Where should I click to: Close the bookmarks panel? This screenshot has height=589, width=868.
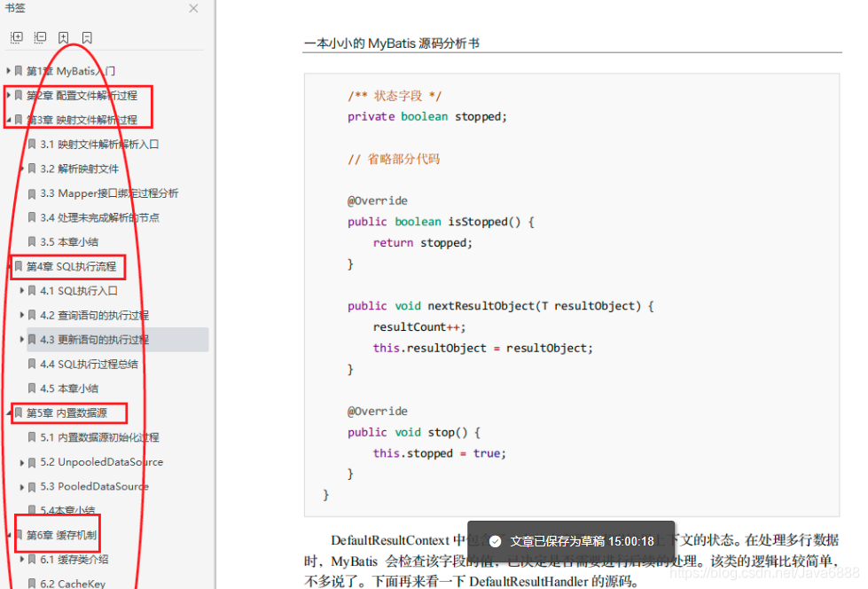click(193, 8)
